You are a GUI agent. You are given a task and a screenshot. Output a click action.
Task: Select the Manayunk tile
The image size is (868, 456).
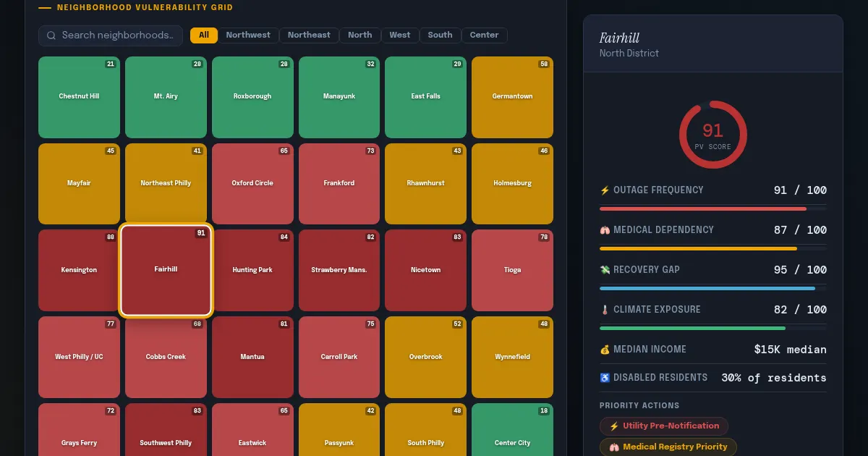tap(339, 97)
